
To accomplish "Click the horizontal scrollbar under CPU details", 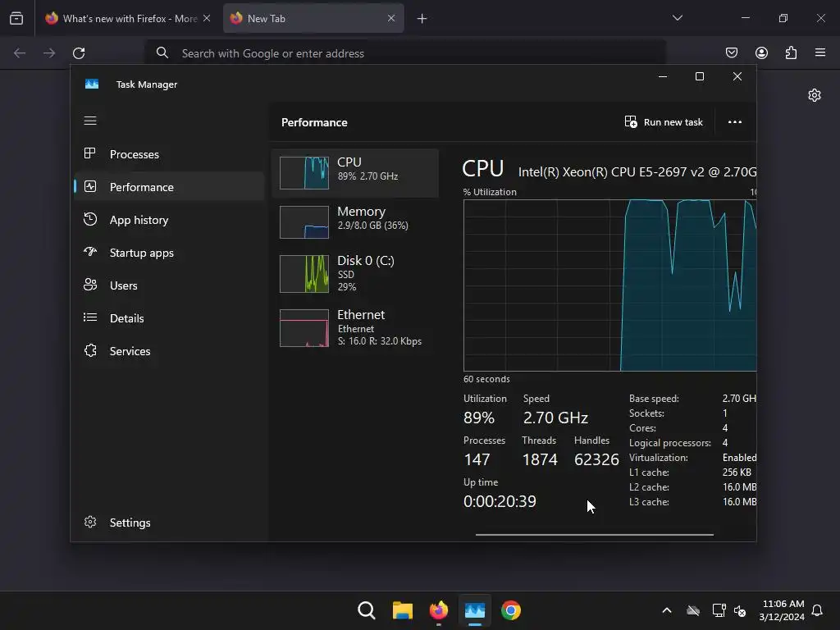I will click(x=594, y=534).
